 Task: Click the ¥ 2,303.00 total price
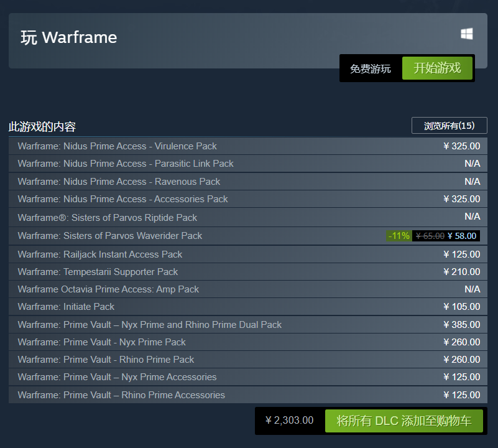click(289, 421)
